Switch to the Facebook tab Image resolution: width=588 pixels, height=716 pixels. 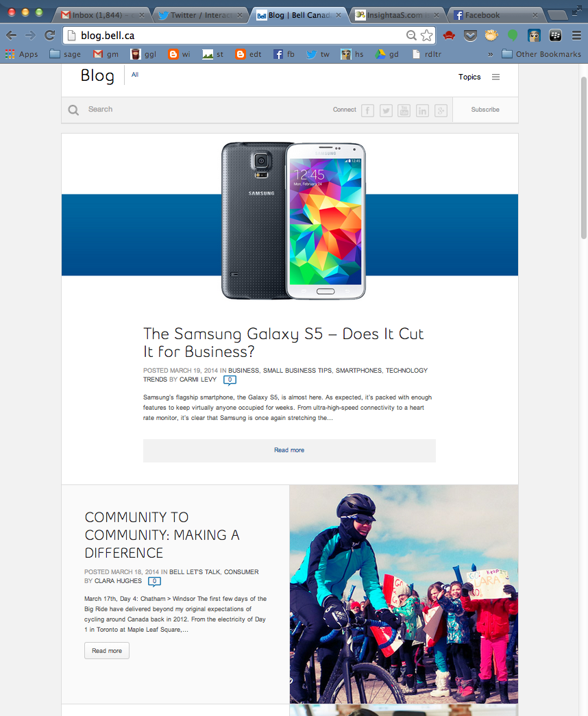pyautogui.click(x=495, y=15)
